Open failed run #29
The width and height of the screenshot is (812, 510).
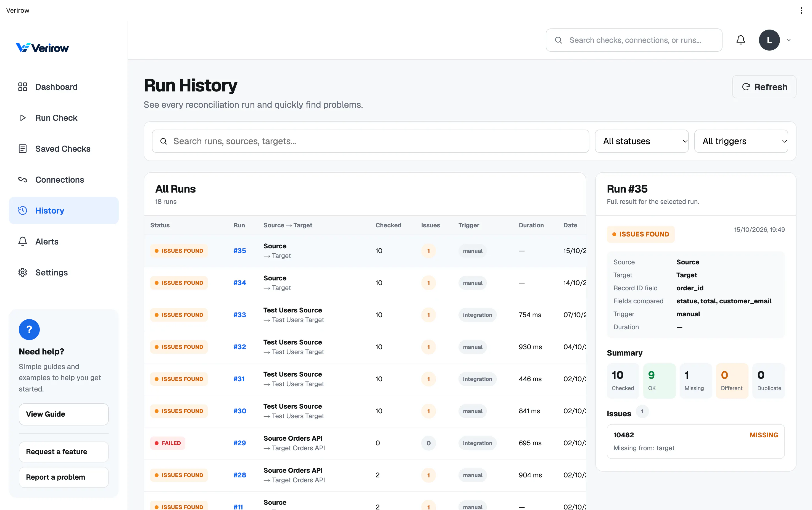pyautogui.click(x=240, y=443)
